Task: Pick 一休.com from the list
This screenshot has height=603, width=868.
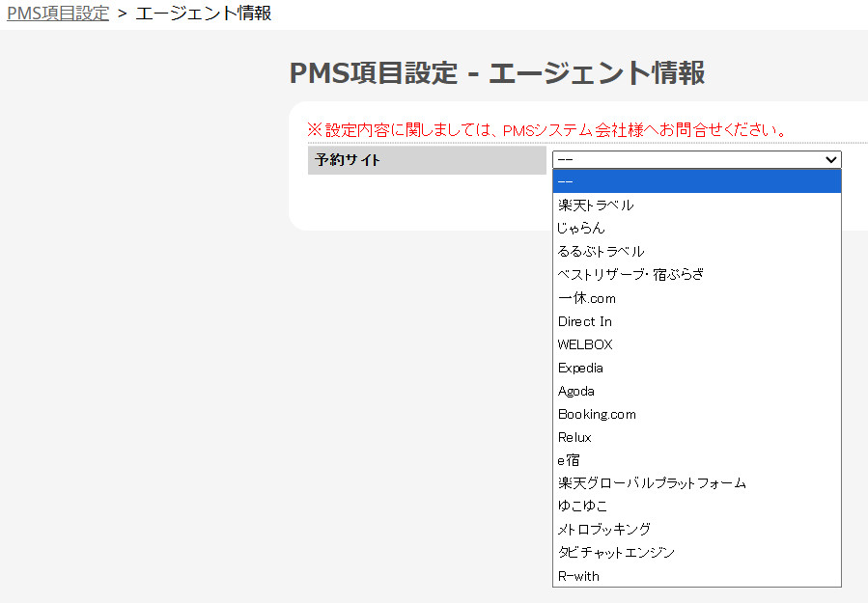Action: 697,297
